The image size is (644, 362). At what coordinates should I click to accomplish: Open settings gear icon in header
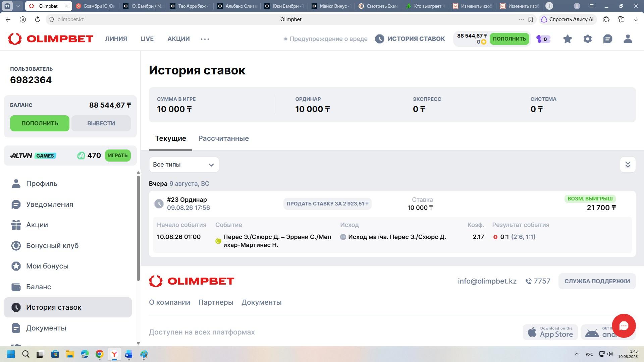(x=587, y=39)
